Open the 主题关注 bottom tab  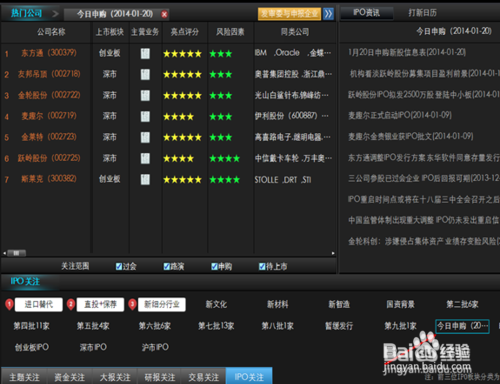click(x=24, y=377)
